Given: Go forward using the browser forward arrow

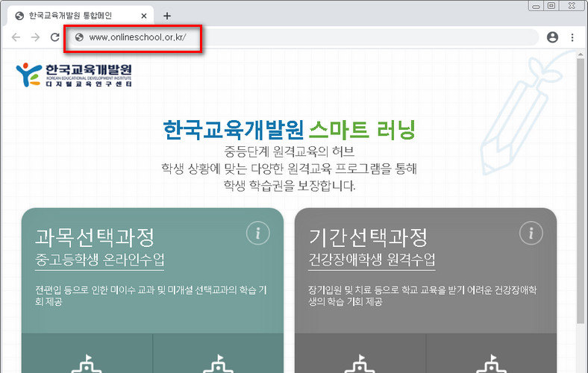Looking at the screenshot, I should click(x=35, y=37).
